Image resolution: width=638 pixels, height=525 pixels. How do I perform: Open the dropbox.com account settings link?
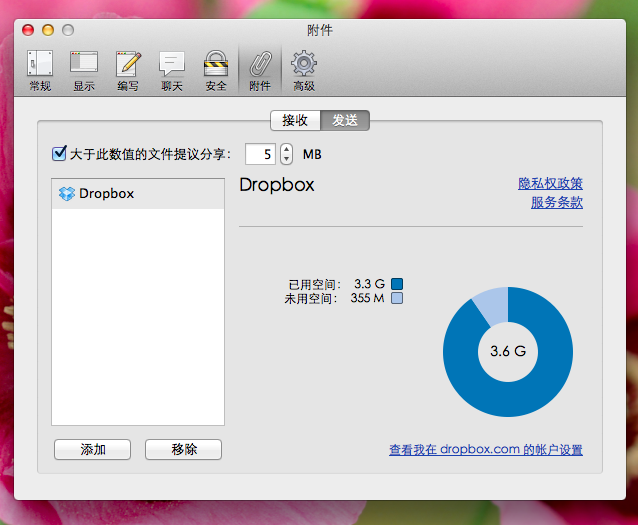(486, 450)
